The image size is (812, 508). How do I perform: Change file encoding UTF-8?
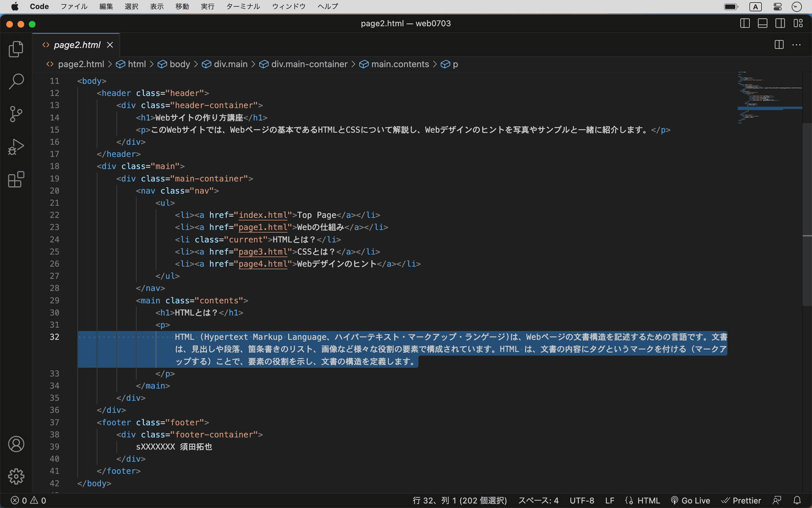pos(582,500)
